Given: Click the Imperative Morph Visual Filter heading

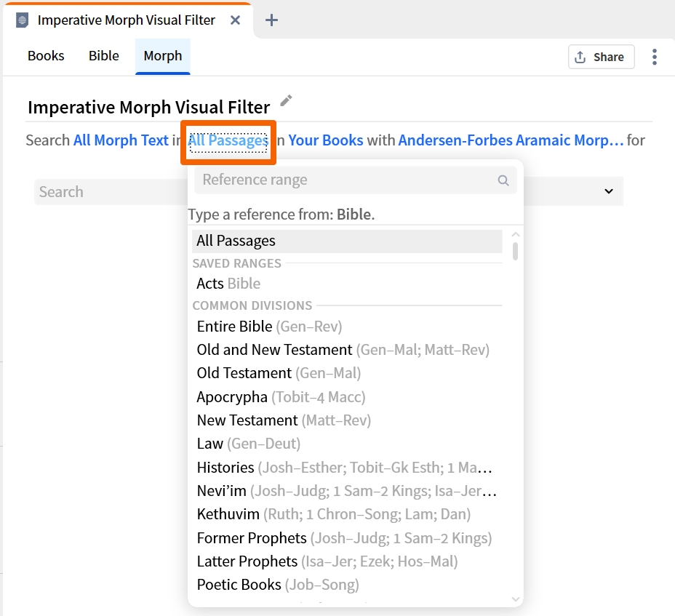Looking at the screenshot, I should pyautogui.click(x=149, y=107).
